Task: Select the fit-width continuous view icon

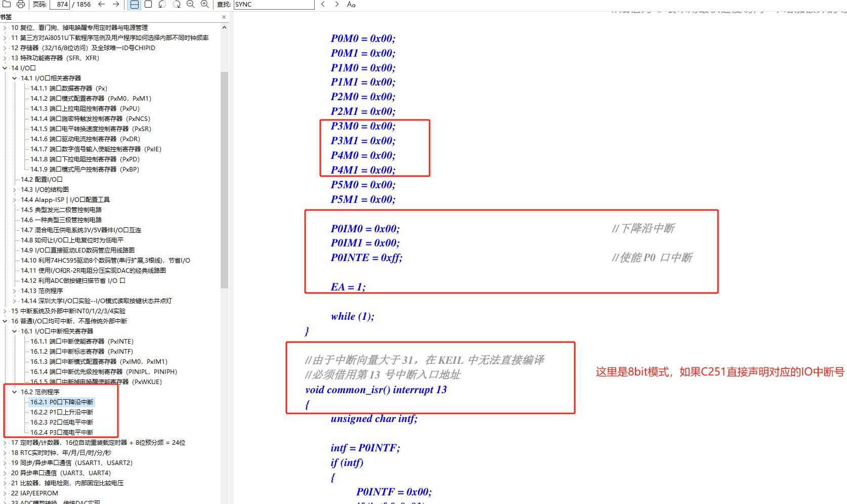Action: pyautogui.click(x=134, y=4)
